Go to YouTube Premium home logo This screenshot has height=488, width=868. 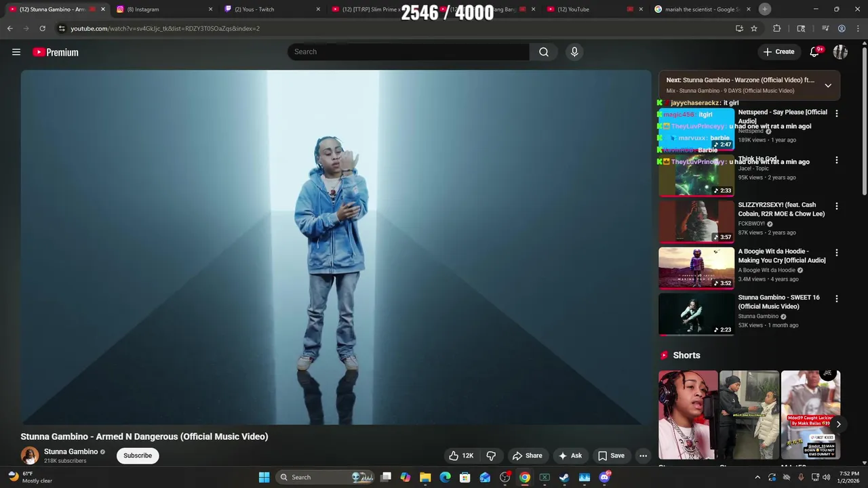[56, 52]
